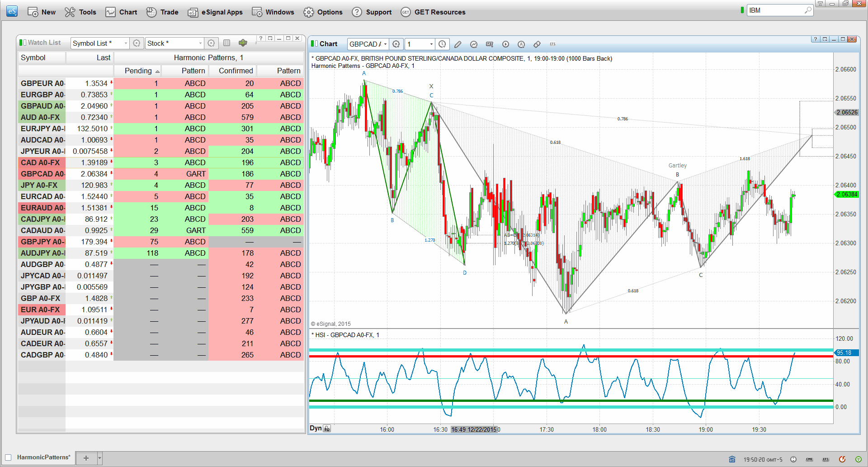Image resolution: width=868 pixels, height=467 pixels.
Task: Open the alerts A icon
Action: coord(521,44)
